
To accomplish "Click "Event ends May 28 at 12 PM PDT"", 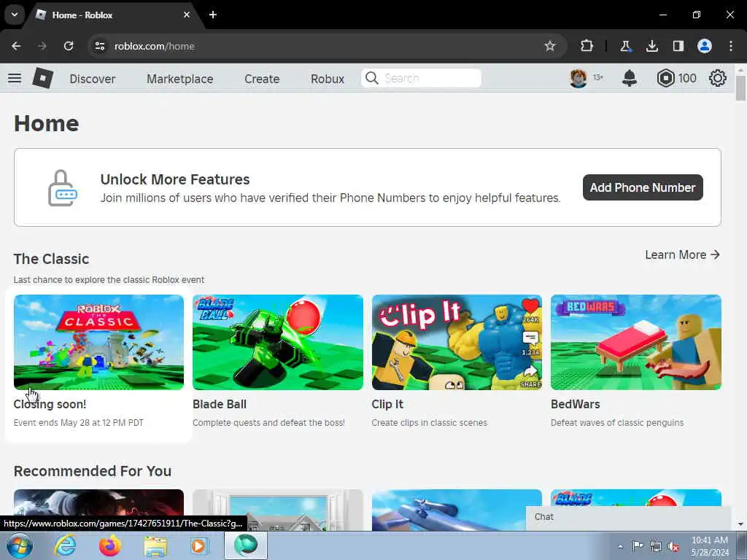I will click(79, 423).
